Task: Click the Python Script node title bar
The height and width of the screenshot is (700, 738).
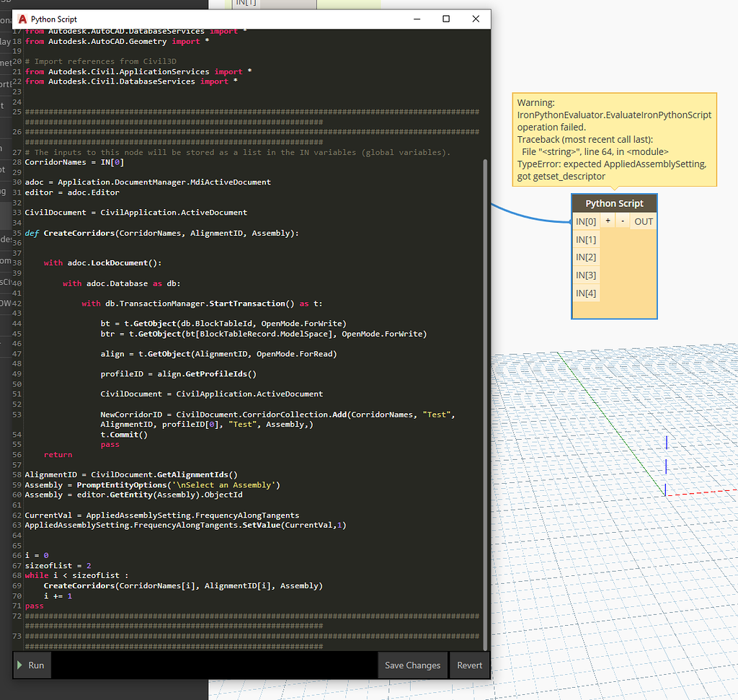Action: (x=614, y=203)
